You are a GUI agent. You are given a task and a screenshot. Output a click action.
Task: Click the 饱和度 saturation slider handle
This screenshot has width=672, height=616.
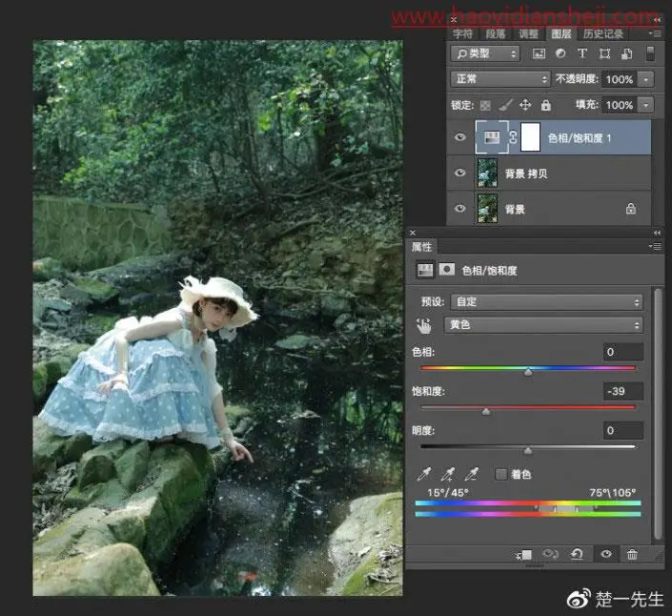click(486, 412)
